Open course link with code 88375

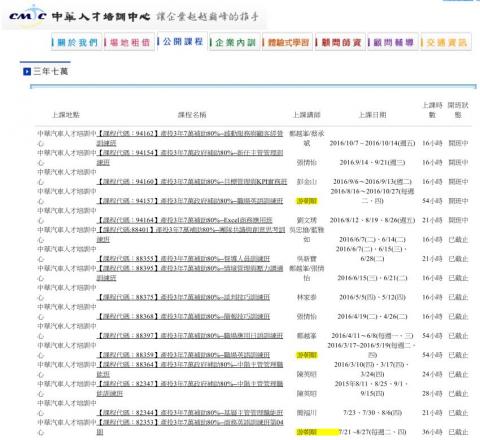click(183, 297)
